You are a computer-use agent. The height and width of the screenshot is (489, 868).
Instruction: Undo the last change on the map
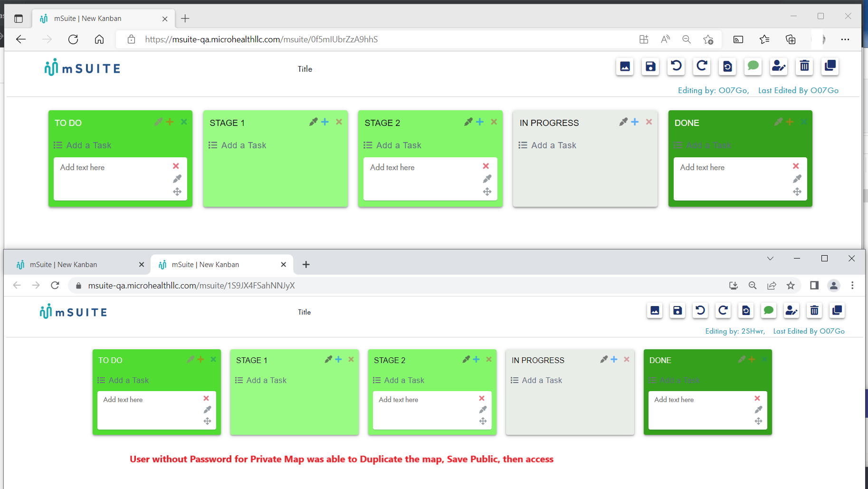(676, 67)
